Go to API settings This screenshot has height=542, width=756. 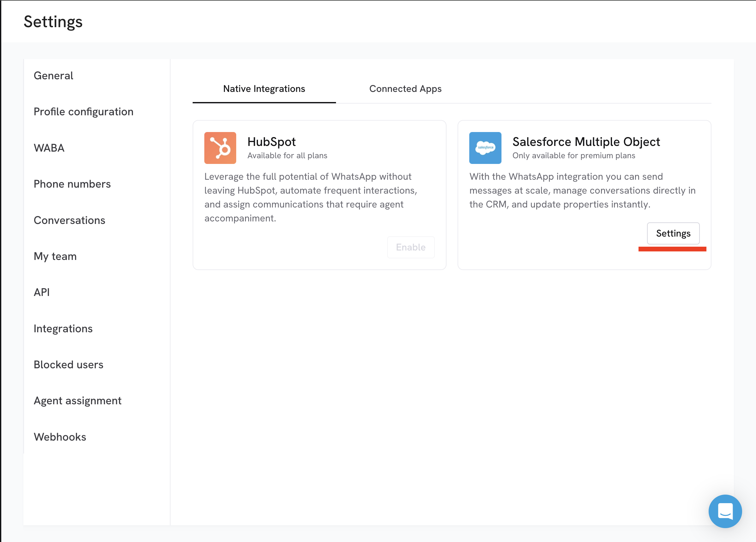click(42, 292)
